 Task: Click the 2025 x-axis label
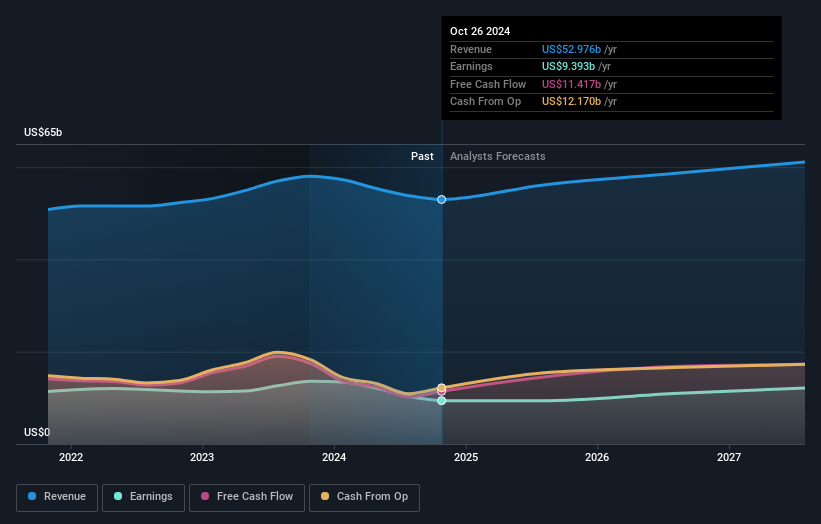point(466,458)
